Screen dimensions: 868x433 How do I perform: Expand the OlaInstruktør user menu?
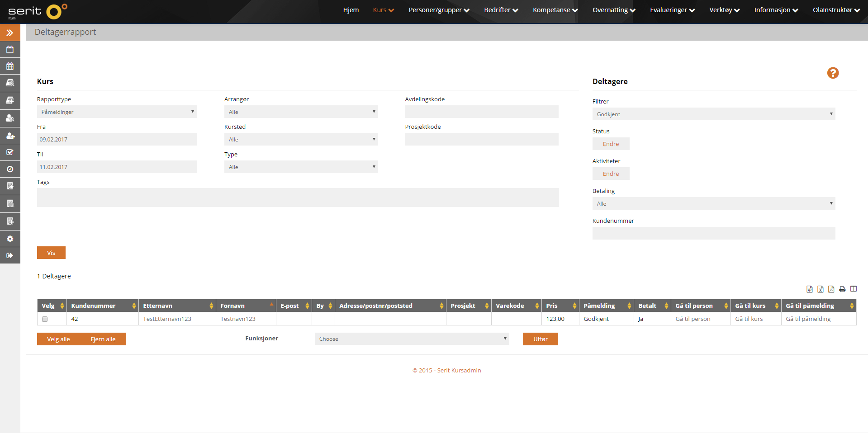[836, 10]
